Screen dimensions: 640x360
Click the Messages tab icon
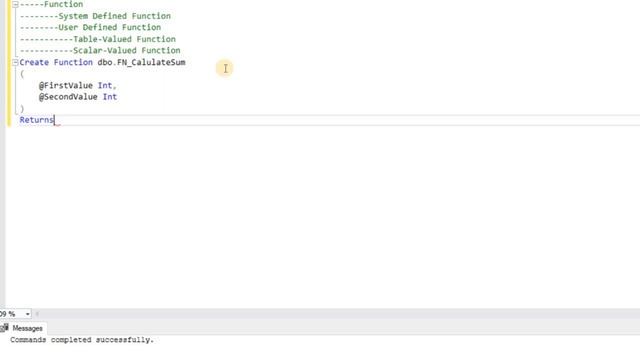click(x=4, y=328)
